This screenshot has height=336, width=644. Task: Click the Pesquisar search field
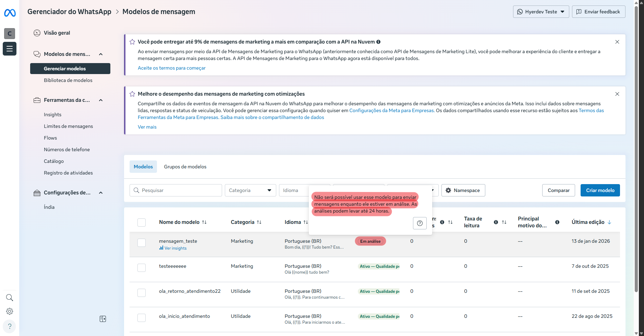175,190
